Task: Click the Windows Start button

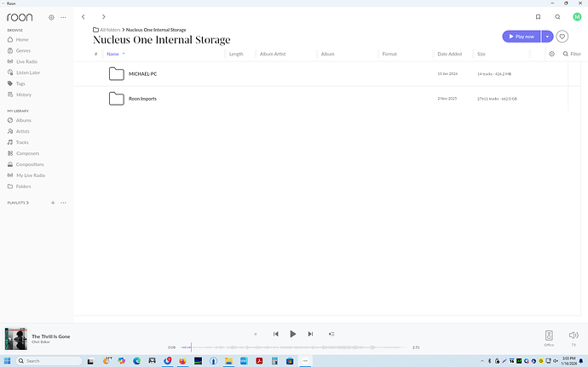Action: click(x=7, y=361)
